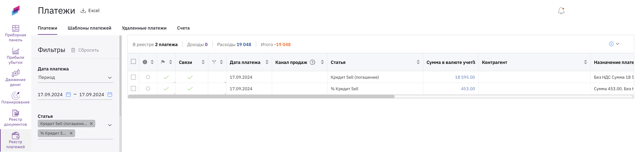Viewport: 644px width, 152px height.
Task: Check the Кредит Sell (погашение) row checkbox
Action: pyautogui.click(x=133, y=77)
